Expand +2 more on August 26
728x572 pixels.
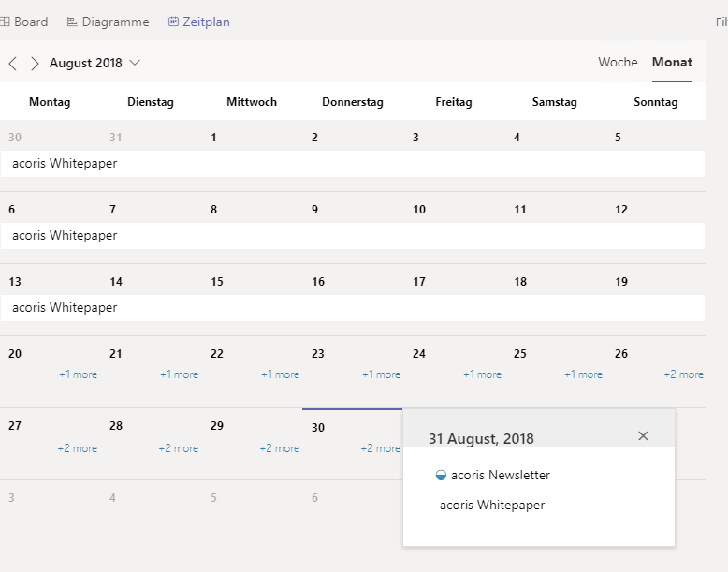click(x=683, y=374)
